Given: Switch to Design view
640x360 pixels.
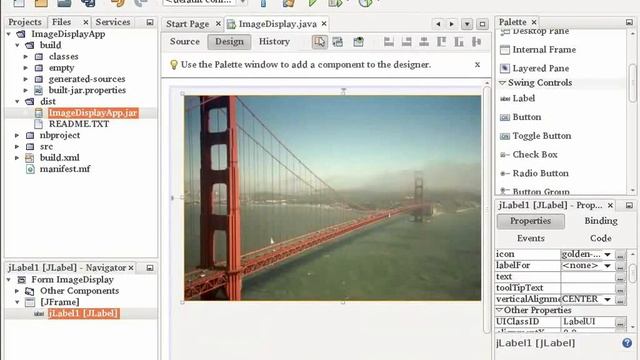Looking at the screenshot, I should (x=229, y=42).
